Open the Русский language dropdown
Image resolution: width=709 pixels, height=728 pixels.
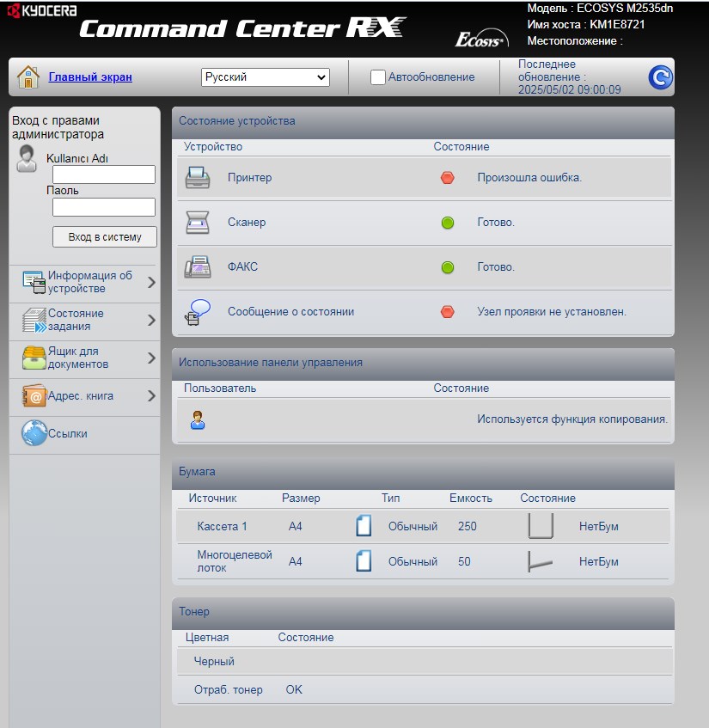[x=265, y=77]
